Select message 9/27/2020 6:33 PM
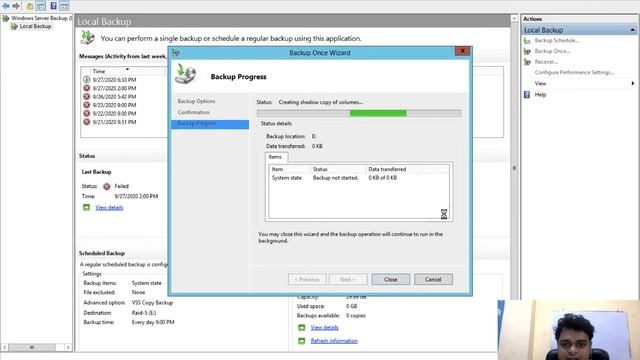 tap(114, 80)
